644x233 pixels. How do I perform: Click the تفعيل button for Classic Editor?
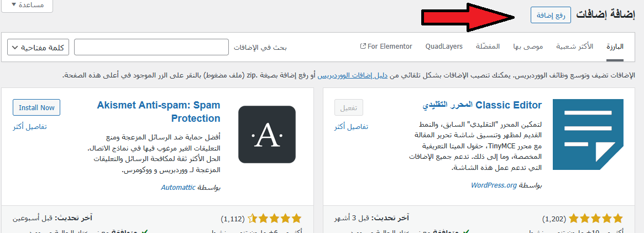(x=349, y=108)
